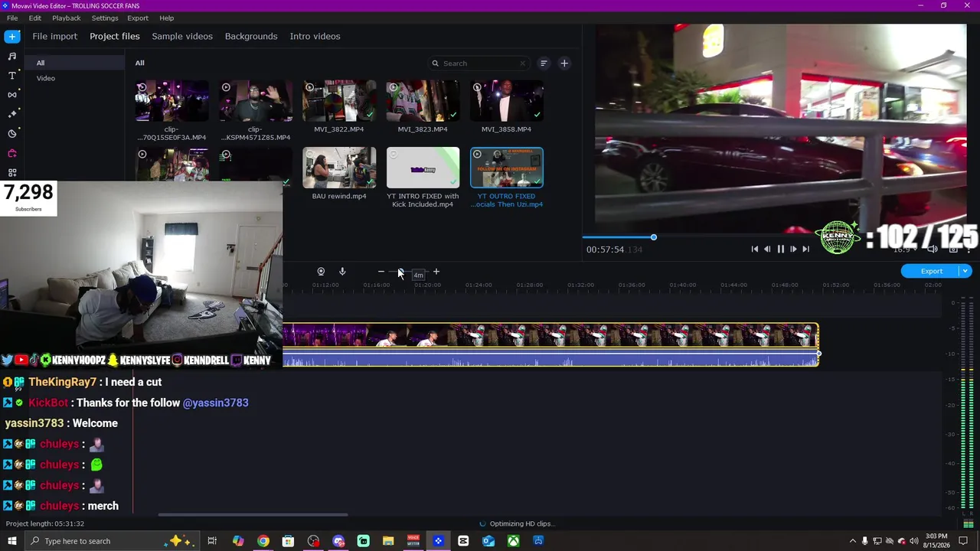Open the File menu

coord(12,18)
